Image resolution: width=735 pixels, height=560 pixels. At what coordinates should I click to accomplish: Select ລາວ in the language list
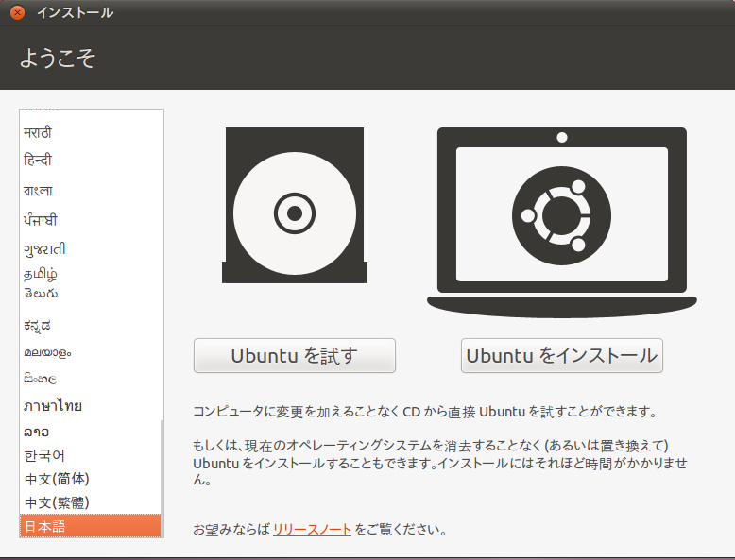[90, 432]
